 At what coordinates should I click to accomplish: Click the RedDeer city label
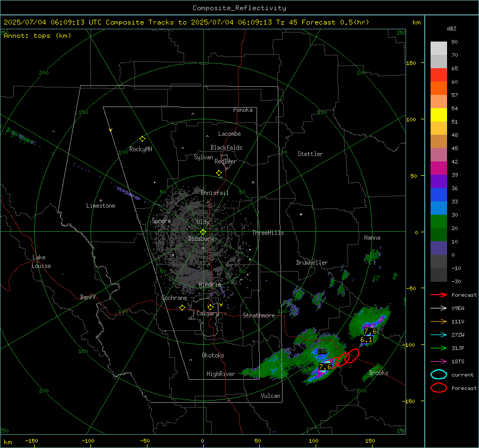pos(226,161)
